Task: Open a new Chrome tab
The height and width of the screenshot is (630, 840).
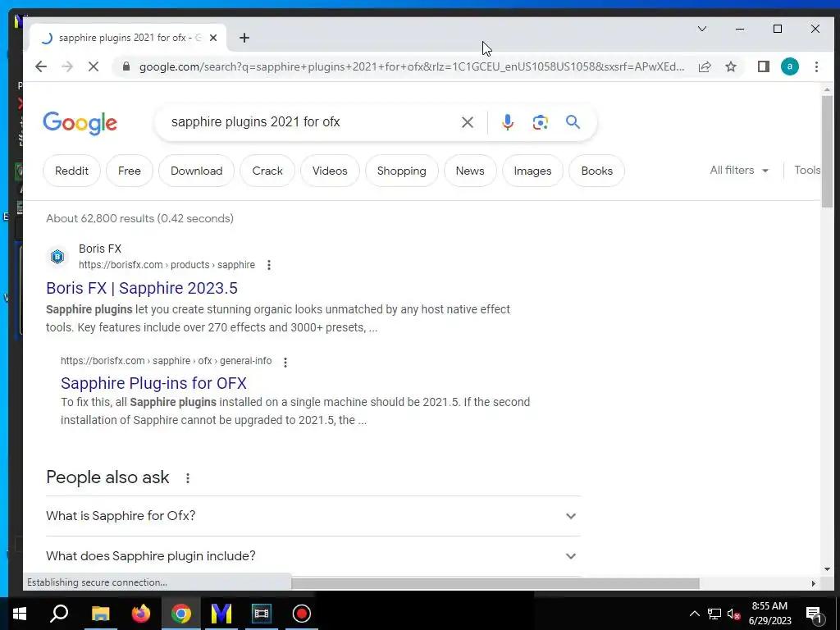Action: [244, 38]
